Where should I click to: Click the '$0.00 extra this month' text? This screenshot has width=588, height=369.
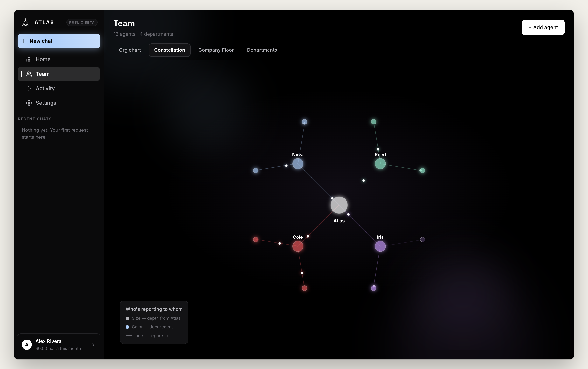point(58,348)
